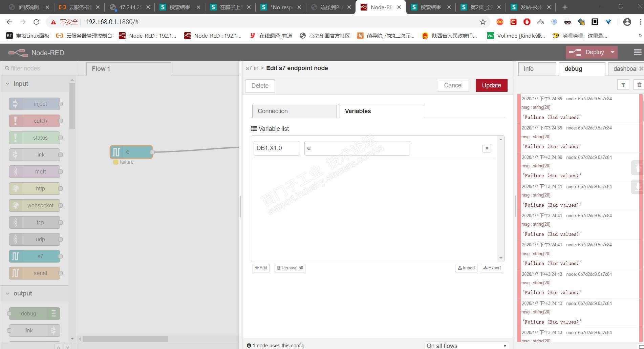
Task: Edit the variable address field DB1,X1.0
Action: pyautogui.click(x=277, y=148)
